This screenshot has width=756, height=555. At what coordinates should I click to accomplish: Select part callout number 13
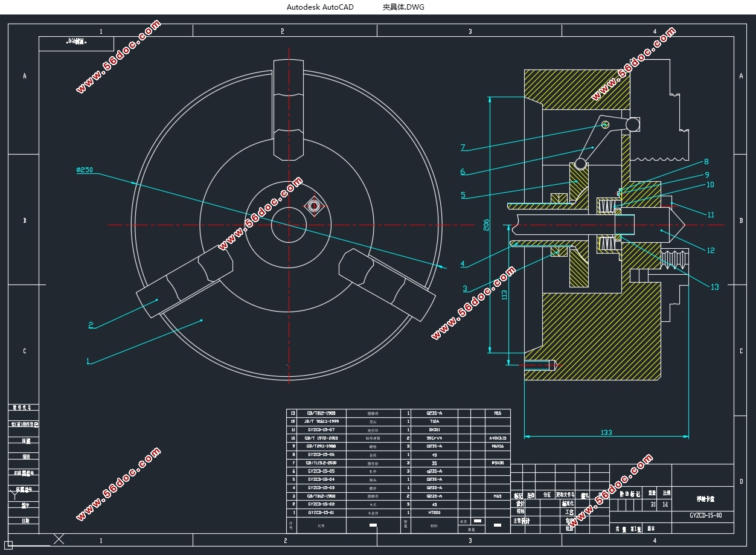click(x=714, y=287)
